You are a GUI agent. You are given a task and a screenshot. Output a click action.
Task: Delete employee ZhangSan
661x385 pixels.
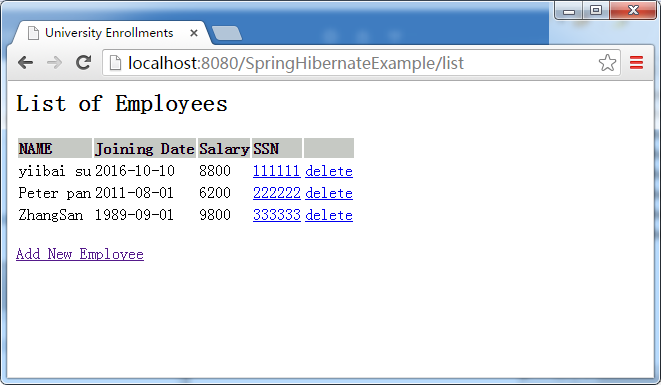click(x=329, y=215)
